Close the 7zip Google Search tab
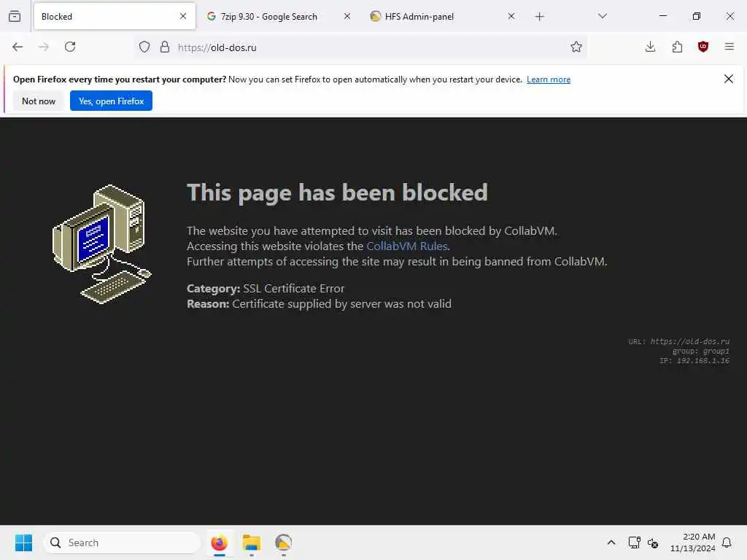This screenshot has width=747, height=560. click(347, 16)
